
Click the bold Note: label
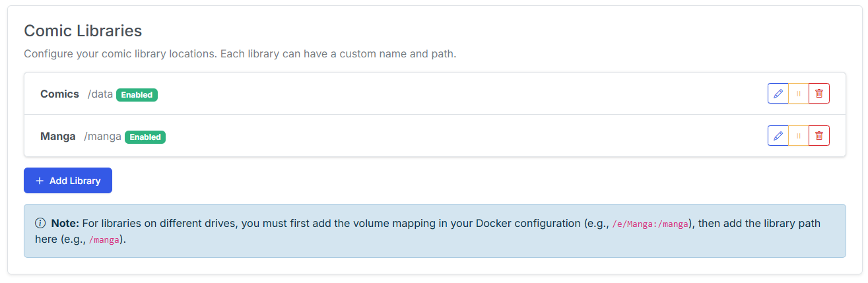[x=65, y=224]
